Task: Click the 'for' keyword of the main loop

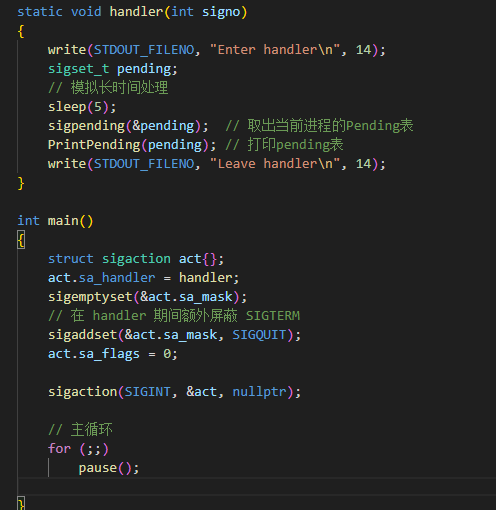Action: 59,449
